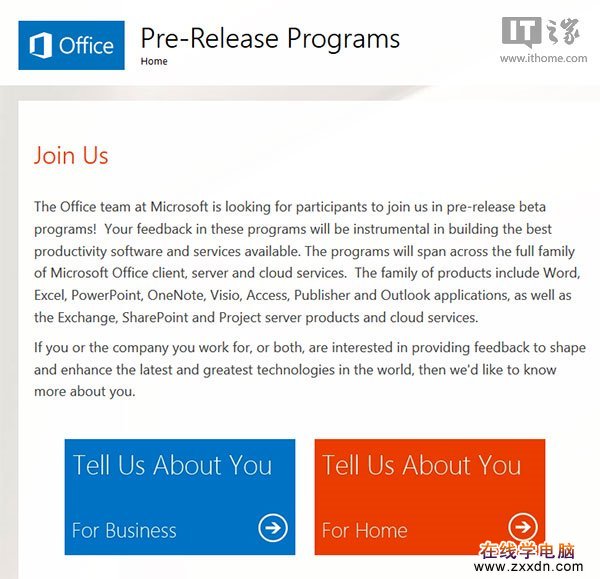Choose the For Home label

click(x=365, y=530)
